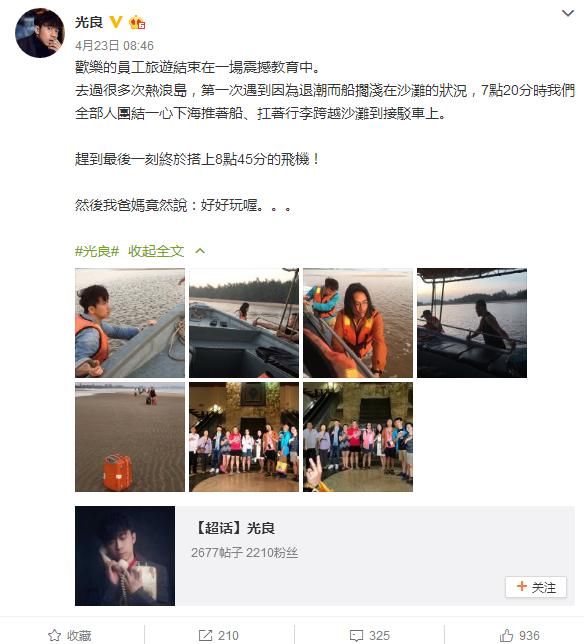Viewport: 584px width, 644px height.
Task: View the orange suitcase on beach photo
Action: 130,437
